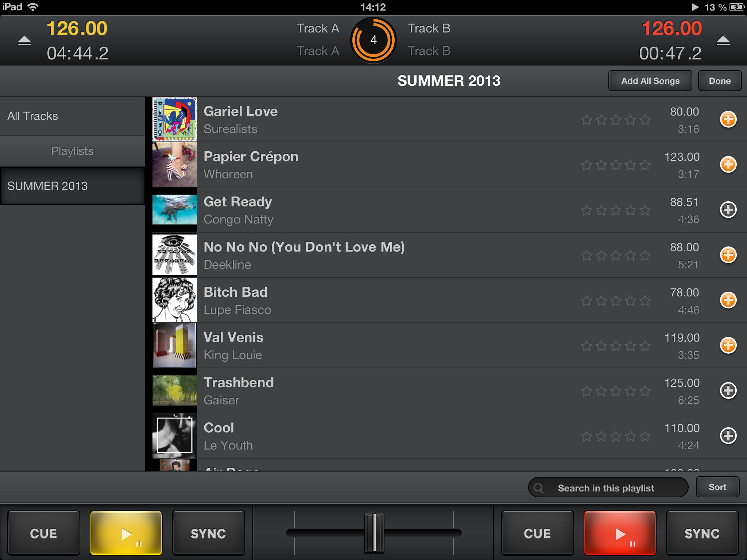Toggle SYNC for deck A
The width and height of the screenshot is (747, 560).
click(208, 533)
